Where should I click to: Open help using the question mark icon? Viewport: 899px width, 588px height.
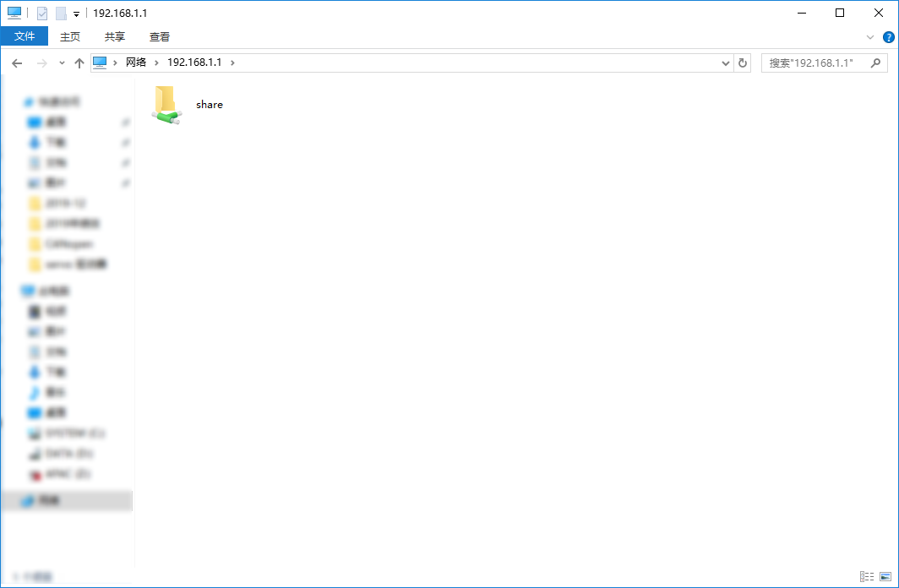pyautogui.click(x=888, y=36)
